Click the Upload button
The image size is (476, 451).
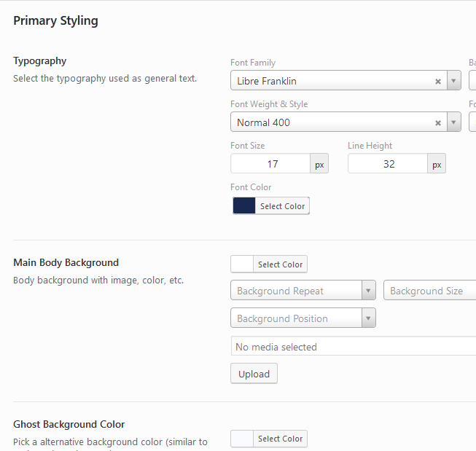click(x=254, y=374)
